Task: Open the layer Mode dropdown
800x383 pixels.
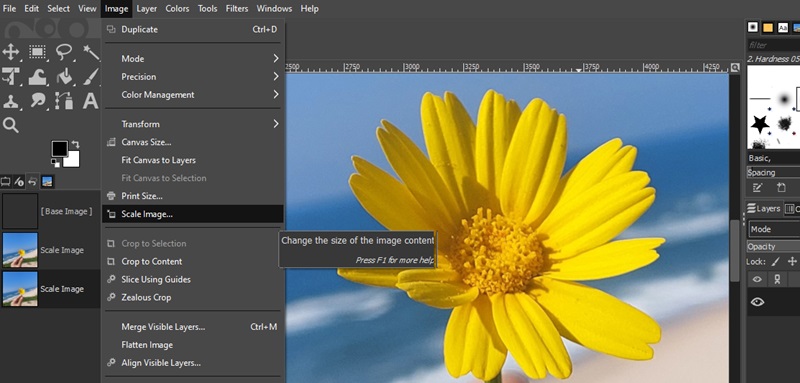Action: (774, 229)
